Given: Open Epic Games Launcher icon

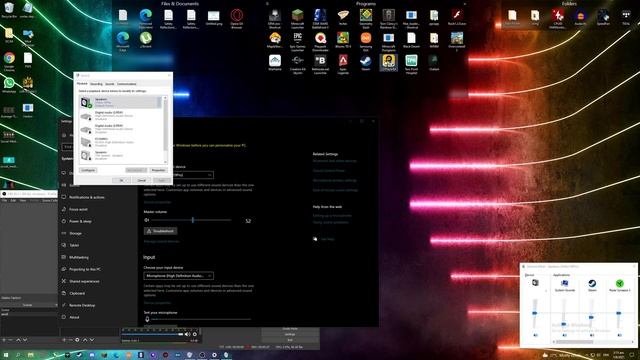Looking at the screenshot, I should (298, 42).
